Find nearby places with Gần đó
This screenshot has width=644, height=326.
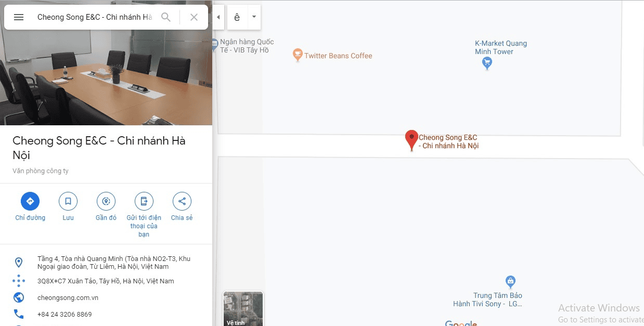point(106,201)
